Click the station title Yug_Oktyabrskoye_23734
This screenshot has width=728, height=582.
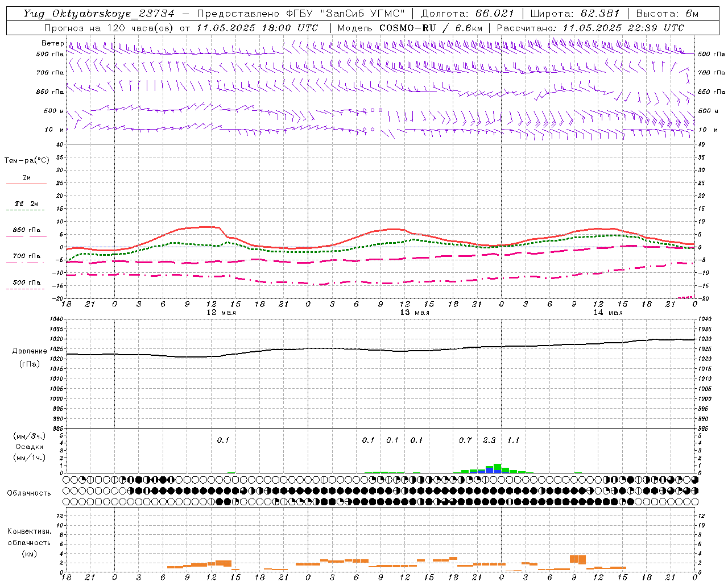click(99, 14)
